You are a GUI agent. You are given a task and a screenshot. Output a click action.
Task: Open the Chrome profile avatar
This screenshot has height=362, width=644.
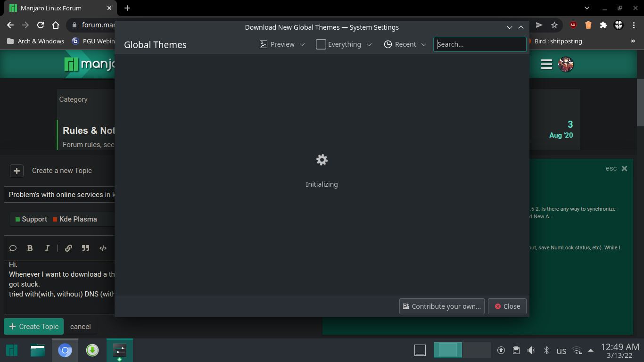[x=619, y=25]
